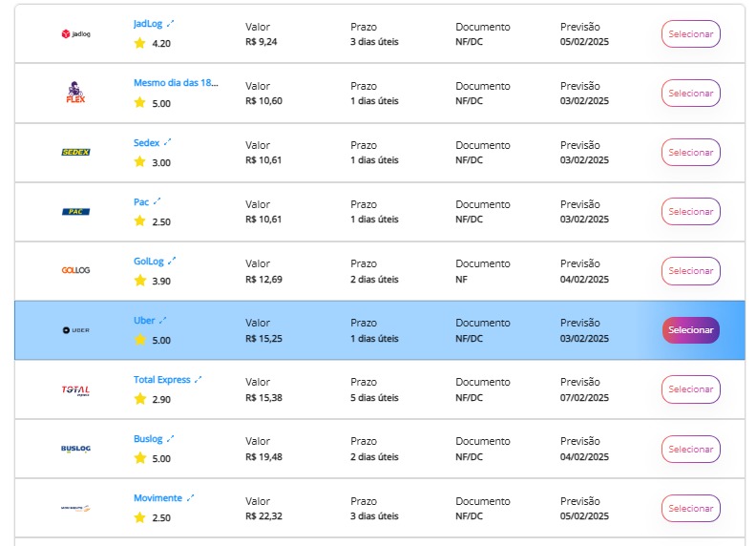Click the expand icon beside Movimente

pyautogui.click(x=190, y=497)
